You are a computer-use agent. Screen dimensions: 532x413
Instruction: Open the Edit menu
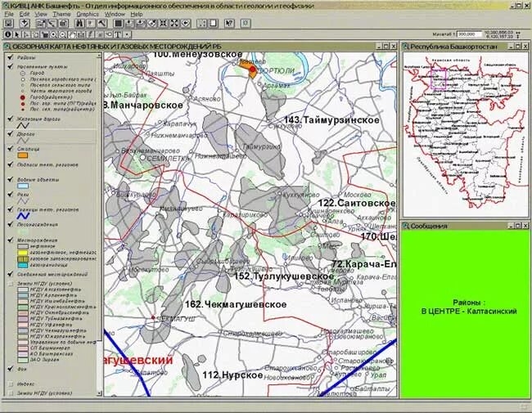tap(24, 14)
